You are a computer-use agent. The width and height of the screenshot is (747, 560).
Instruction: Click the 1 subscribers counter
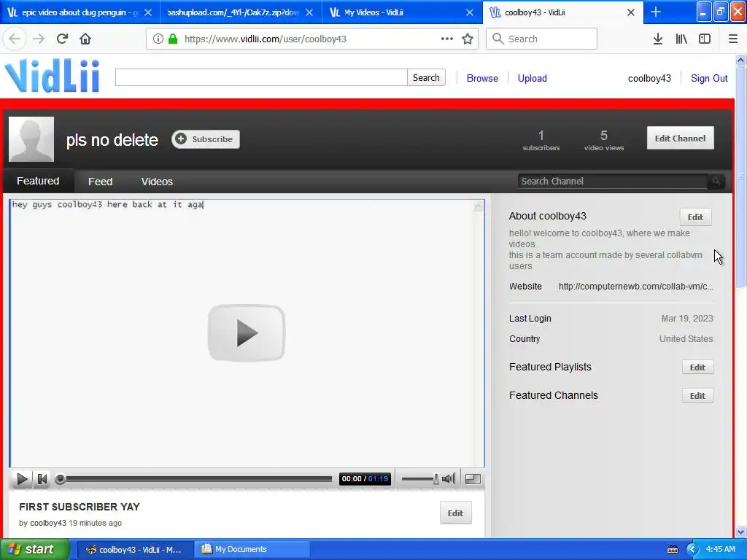[541, 141]
